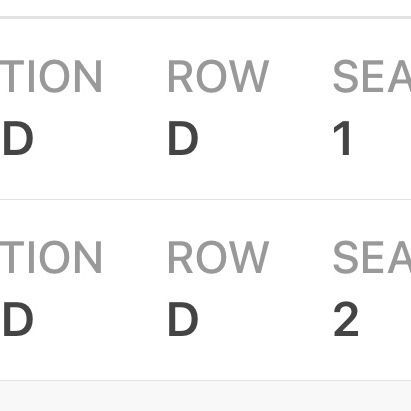The height and width of the screenshot is (411, 411).
Task: Tap empty space between ROW and SEAT, first ticket
Action: point(301,76)
